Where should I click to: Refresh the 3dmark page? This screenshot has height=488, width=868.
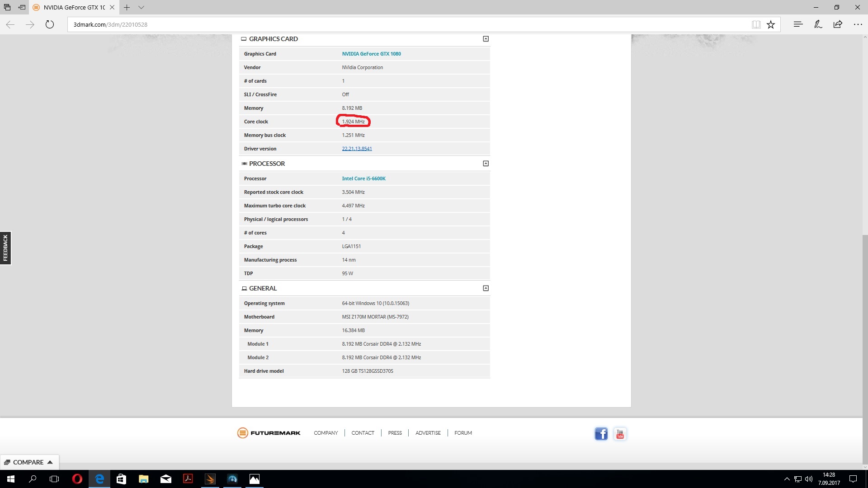click(50, 25)
